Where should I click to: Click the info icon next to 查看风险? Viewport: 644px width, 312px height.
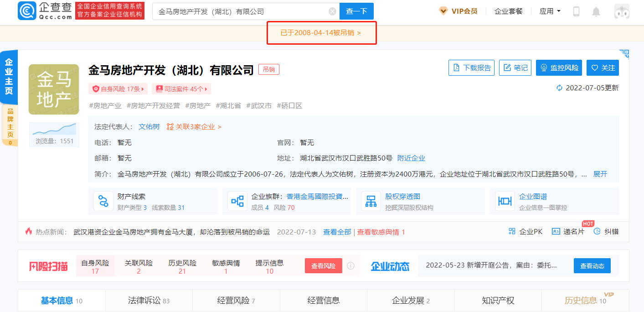tap(350, 265)
